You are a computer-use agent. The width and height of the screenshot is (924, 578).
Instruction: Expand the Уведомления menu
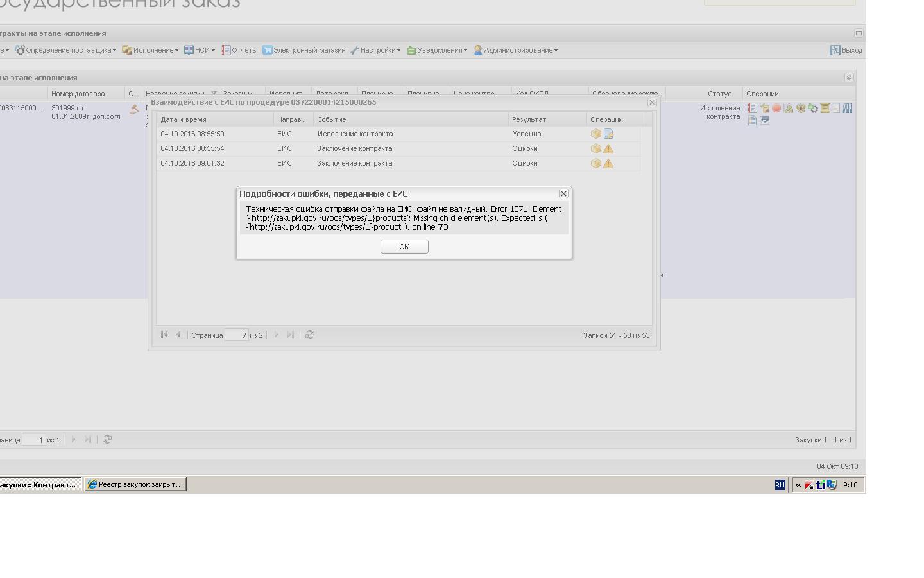pyautogui.click(x=437, y=50)
